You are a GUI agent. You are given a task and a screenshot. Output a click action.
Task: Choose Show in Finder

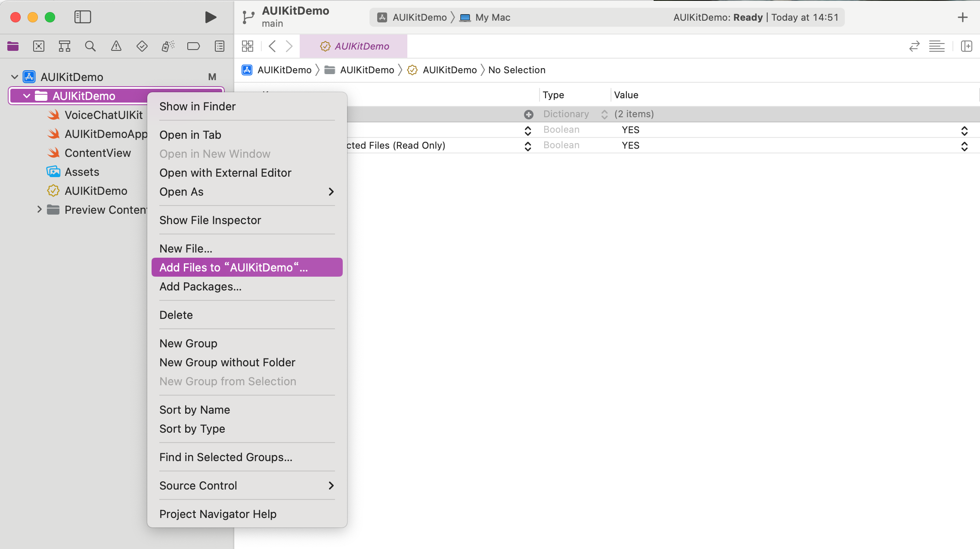(247, 106)
